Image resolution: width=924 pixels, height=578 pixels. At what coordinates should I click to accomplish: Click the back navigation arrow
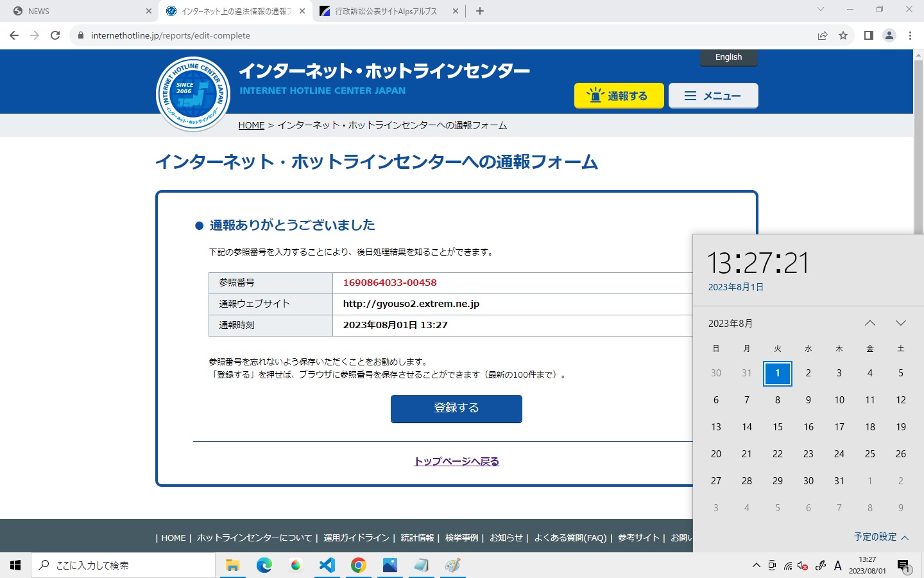(x=13, y=35)
